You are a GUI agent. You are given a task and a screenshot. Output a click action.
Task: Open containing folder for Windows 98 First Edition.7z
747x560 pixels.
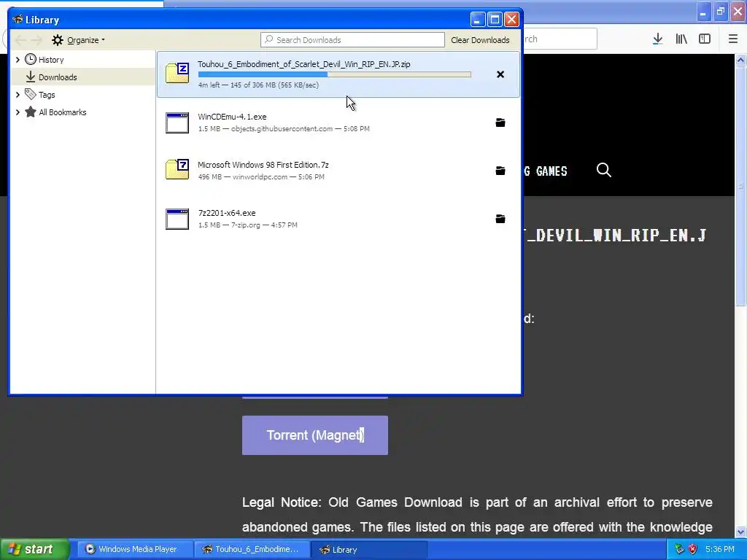point(500,171)
